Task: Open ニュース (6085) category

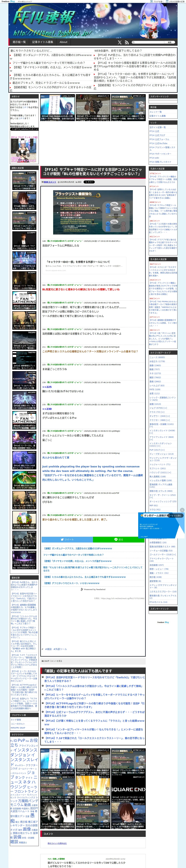Action: click(x=157, y=357)
